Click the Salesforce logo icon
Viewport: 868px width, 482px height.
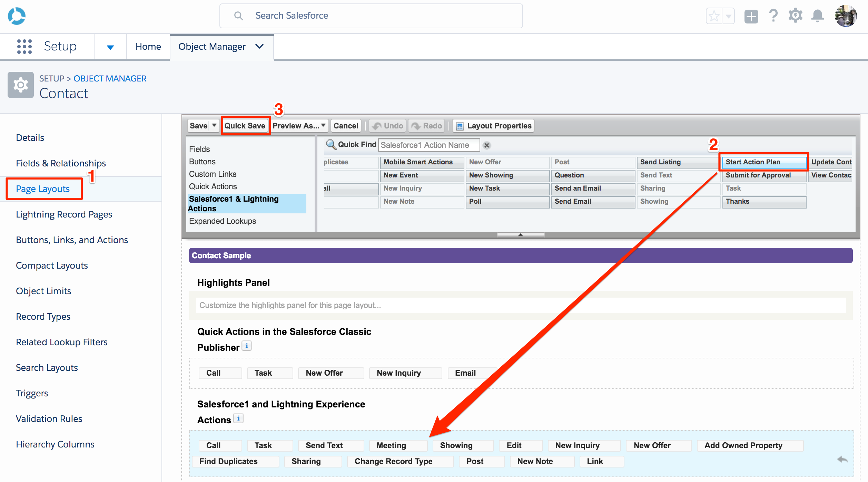(17, 16)
